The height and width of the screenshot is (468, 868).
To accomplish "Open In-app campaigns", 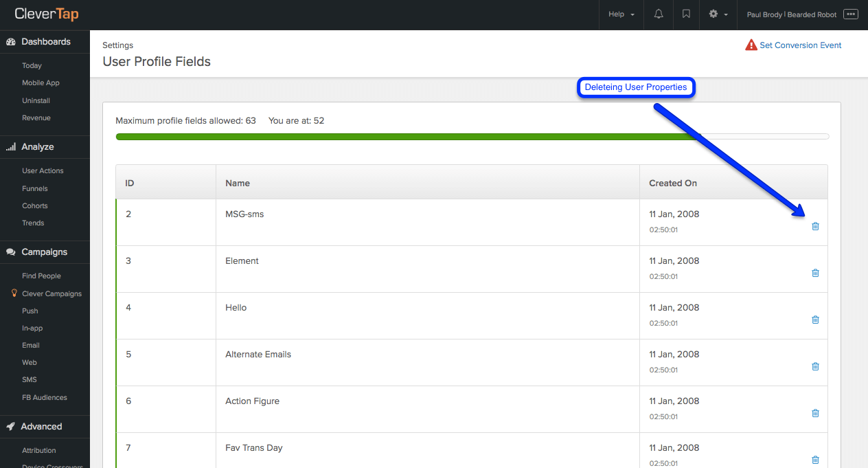I will (x=31, y=328).
